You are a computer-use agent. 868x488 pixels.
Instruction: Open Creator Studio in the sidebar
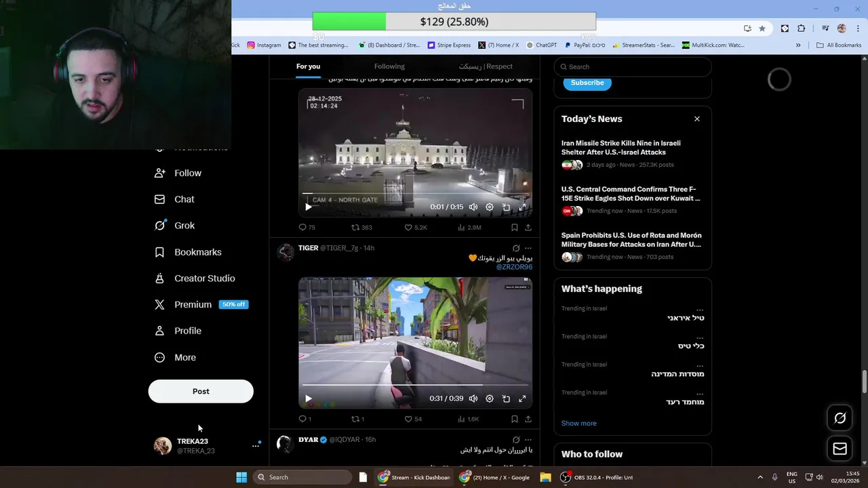[x=195, y=279]
